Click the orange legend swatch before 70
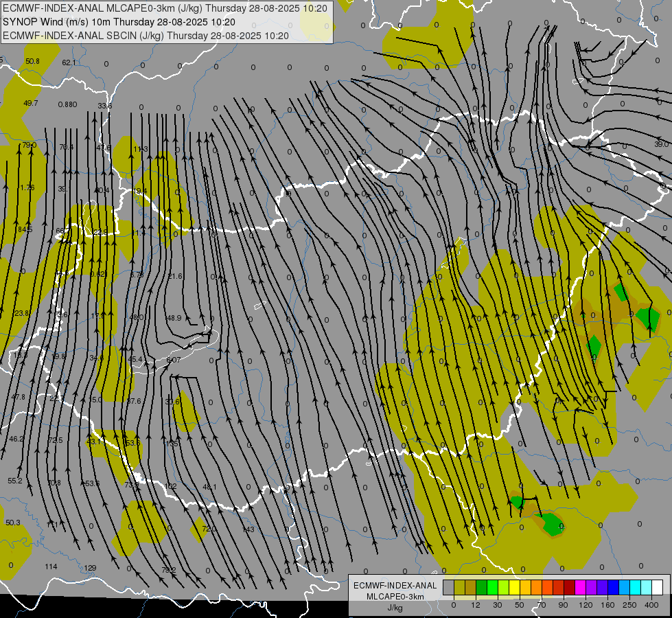Screen dimensions: 672x618 coord(537,587)
